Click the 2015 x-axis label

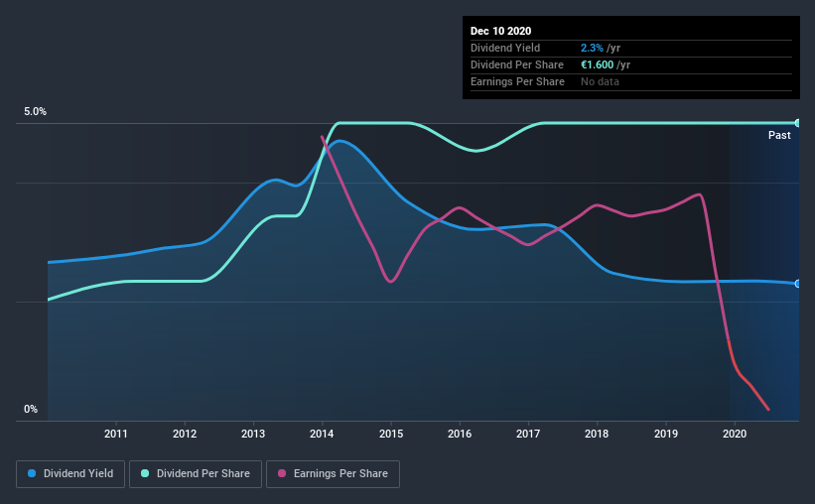pos(391,434)
